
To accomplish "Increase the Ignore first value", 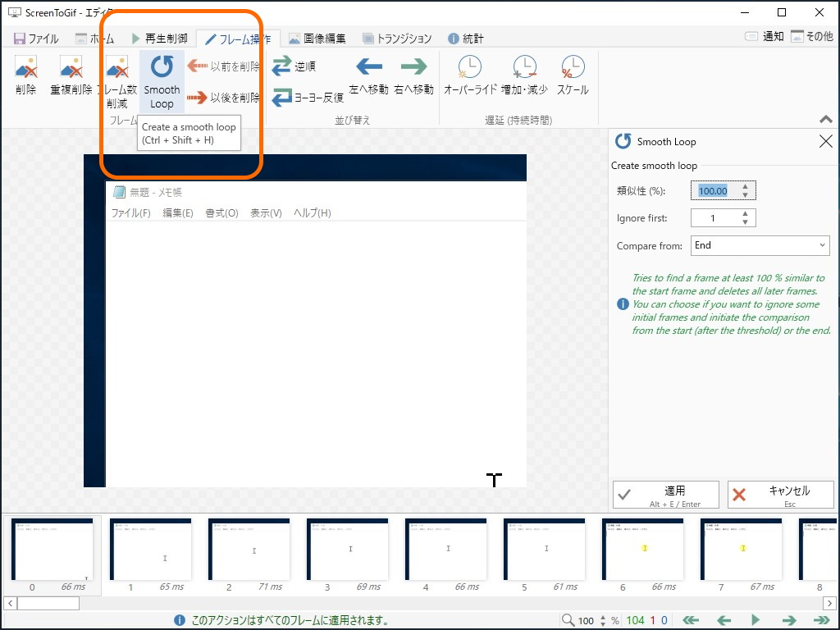I will click(x=745, y=214).
